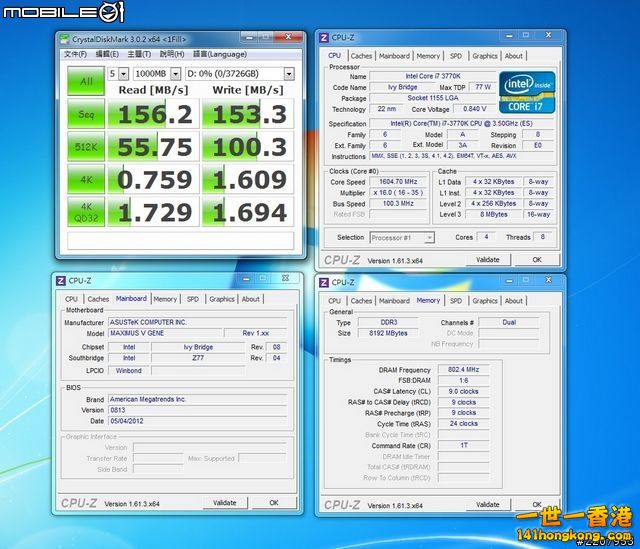Open the 文件(F) menu in CrystalDiskMark
Image resolution: width=640 pixels, height=549 pixels.
tap(76, 54)
